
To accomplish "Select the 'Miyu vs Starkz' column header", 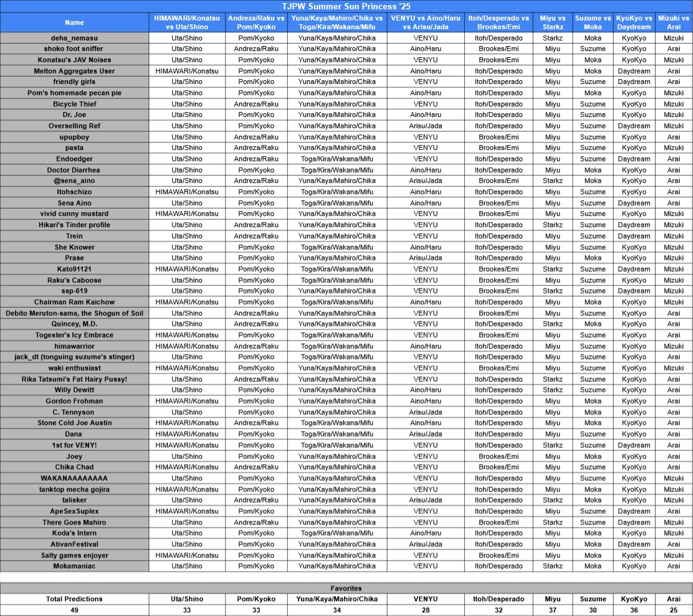I will point(552,22).
